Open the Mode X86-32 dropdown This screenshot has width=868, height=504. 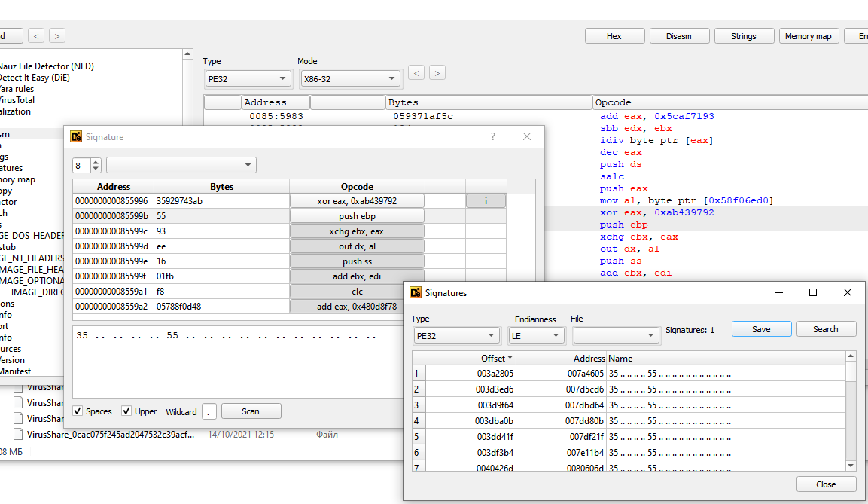[350, 78]
